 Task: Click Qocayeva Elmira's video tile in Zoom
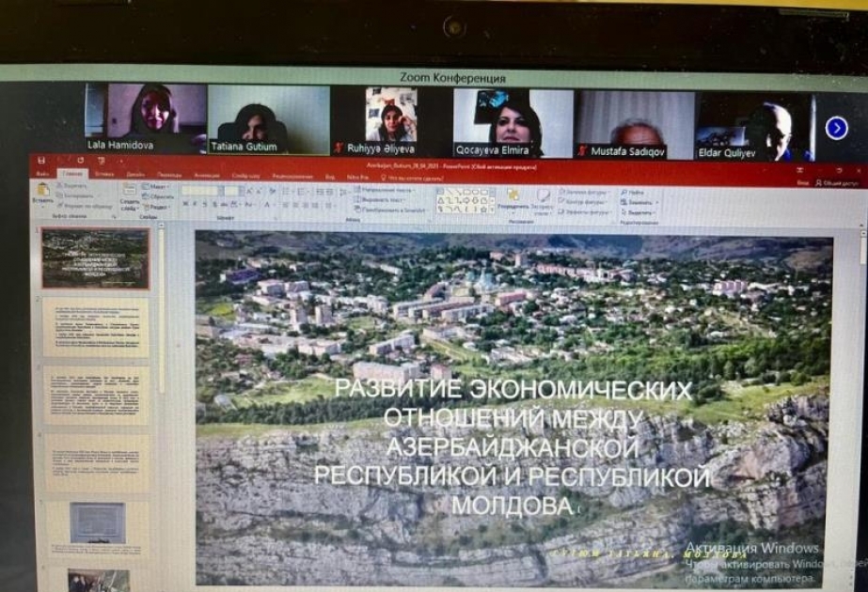point(513,123)
